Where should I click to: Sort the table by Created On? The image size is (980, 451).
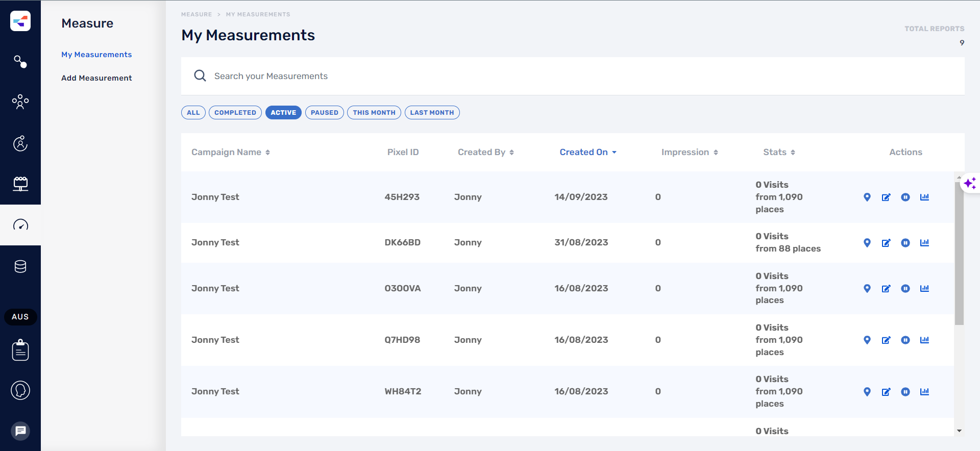point(588,152)
